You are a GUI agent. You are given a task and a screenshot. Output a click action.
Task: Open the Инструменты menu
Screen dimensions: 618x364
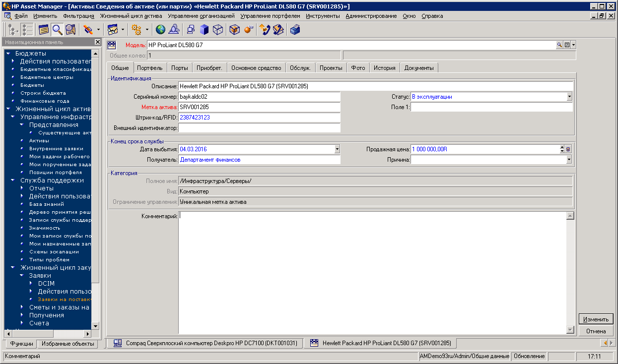click(323, 16)
